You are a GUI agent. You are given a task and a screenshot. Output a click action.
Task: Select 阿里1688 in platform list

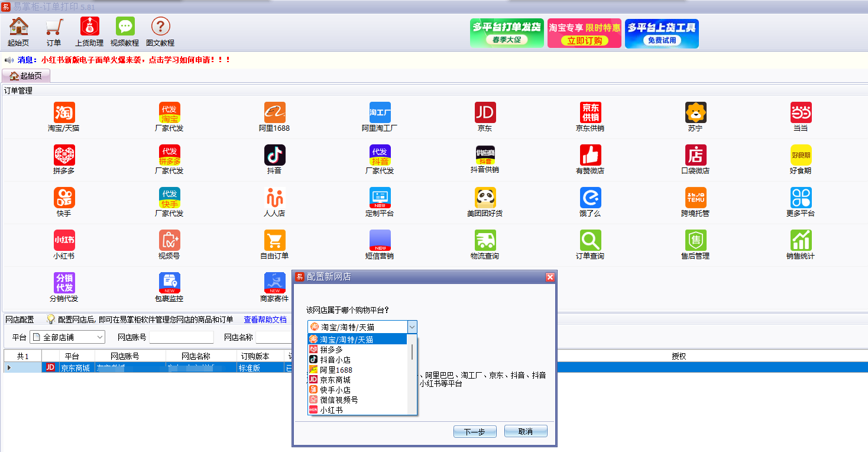357,370
